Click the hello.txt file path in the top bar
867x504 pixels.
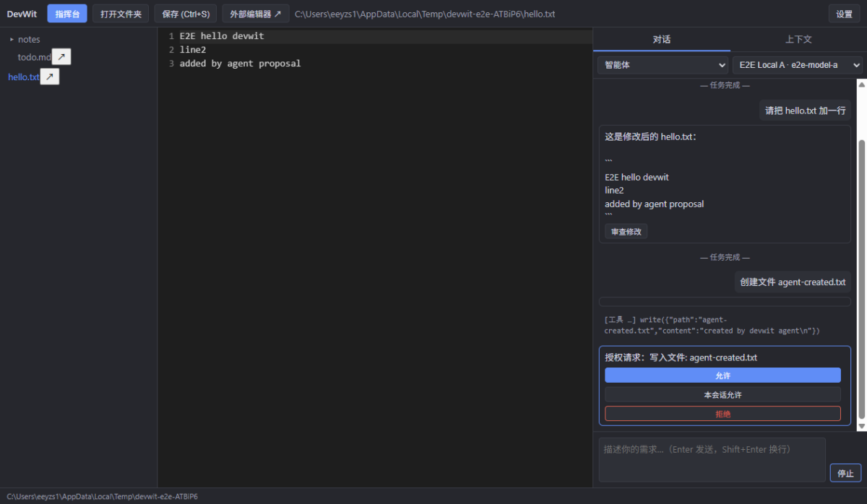pos(425,14)
